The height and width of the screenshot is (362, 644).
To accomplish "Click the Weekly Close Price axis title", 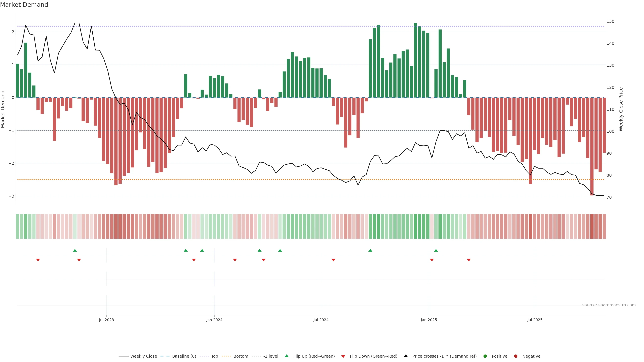I will pos(621,109).
